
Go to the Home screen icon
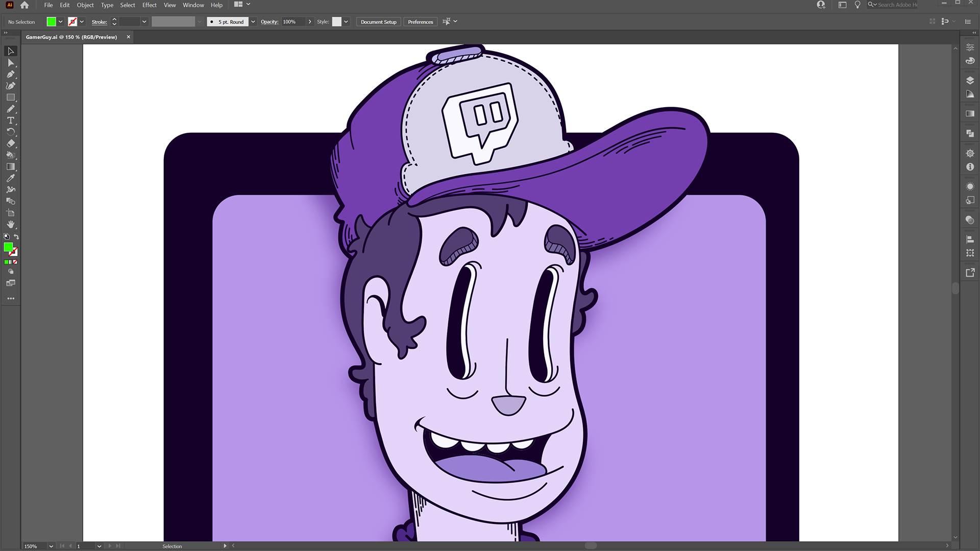coord(24,5)
